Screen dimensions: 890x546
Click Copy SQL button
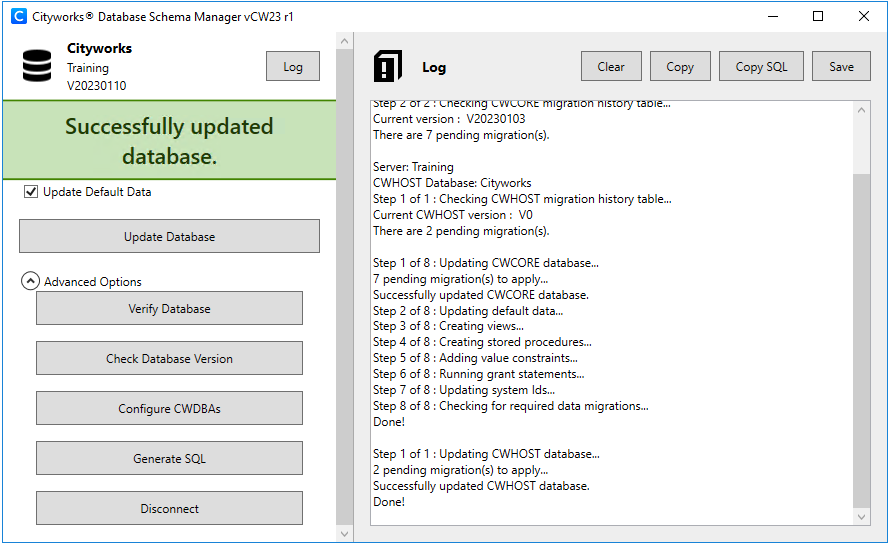[x=762, y=67]
